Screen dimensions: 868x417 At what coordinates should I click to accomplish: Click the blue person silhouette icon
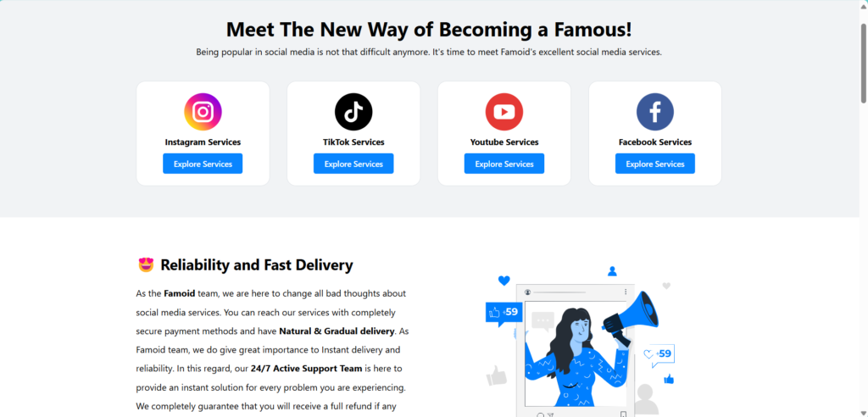(612, 271)
